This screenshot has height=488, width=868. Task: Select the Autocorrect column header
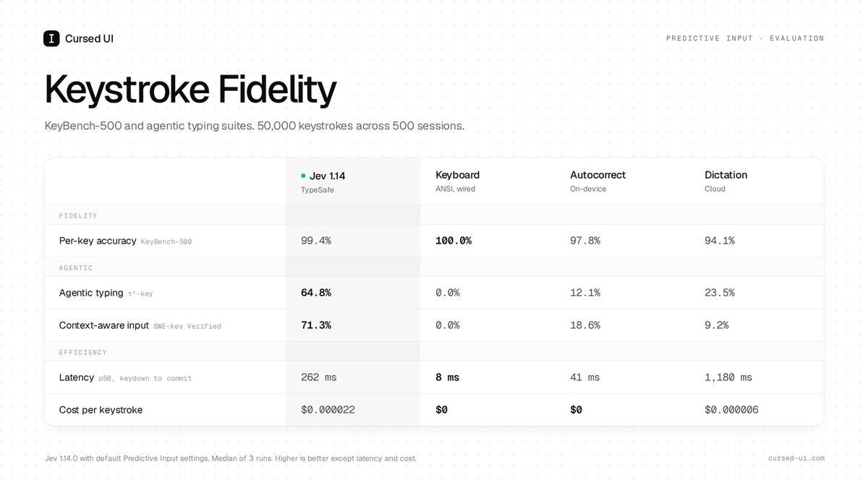(597, 181)
